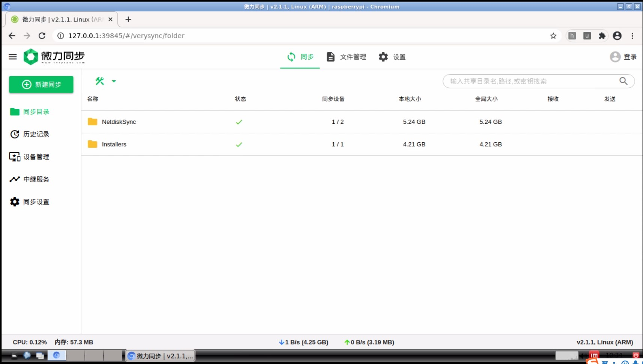Screen dimensions: 643x364
Task: Click the upload speed status indicator
Action: [369, 342]
